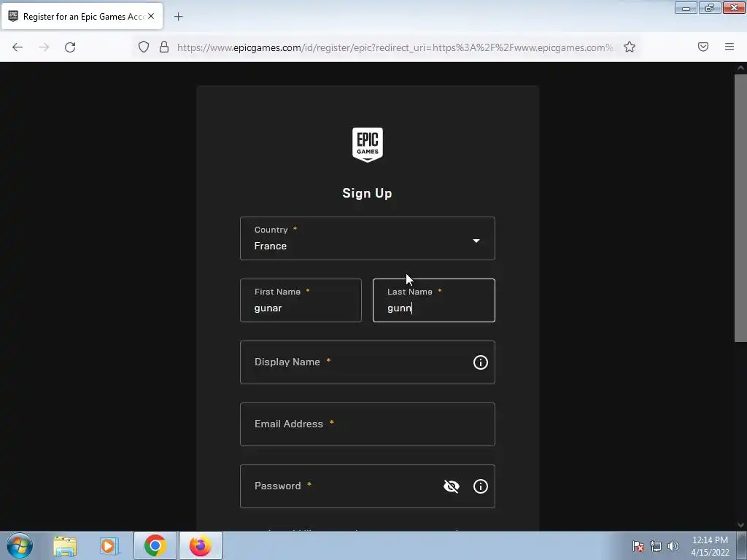
Task: Focus the Email Address field
Action: coord(368,424)
